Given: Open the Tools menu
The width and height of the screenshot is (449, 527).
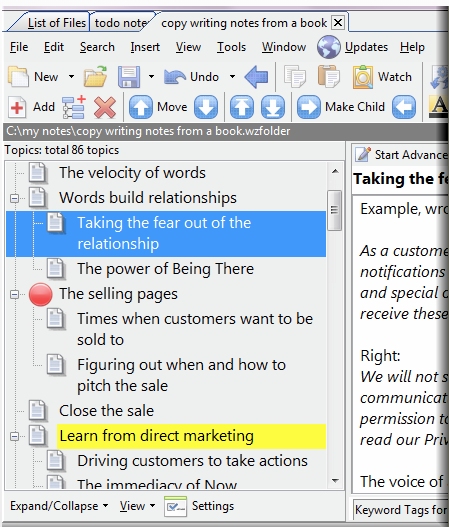Looking at the screenshot, I should coord(231,47).
